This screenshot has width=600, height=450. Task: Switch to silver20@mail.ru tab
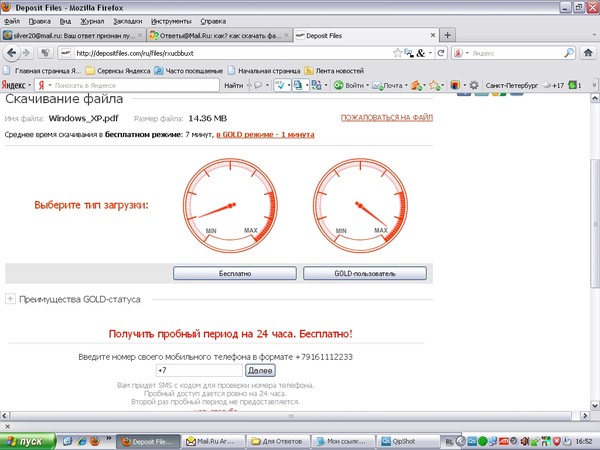[73, 35]
